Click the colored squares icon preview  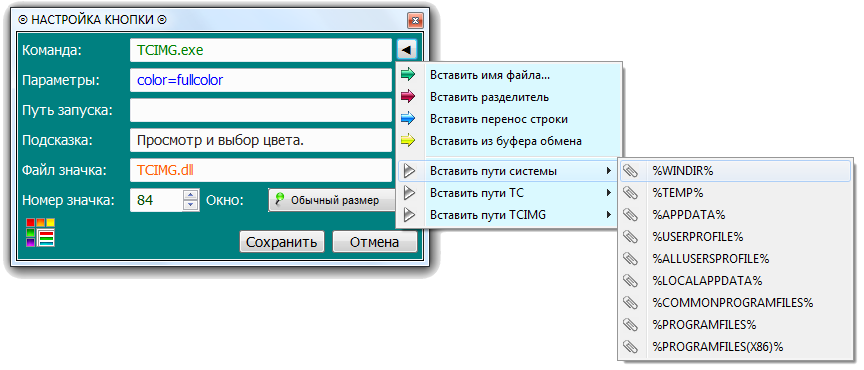pyautogui.click(x=40, y=232)
